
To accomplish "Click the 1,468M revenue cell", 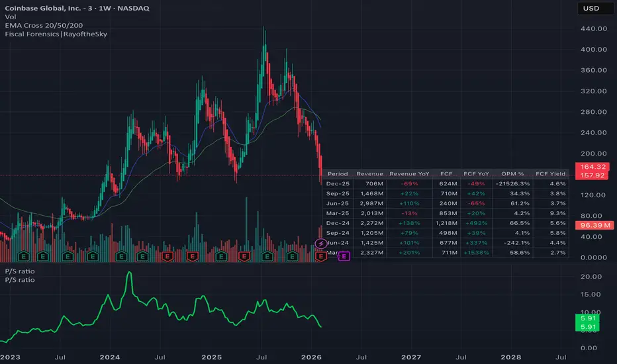I will tap(372, 194).
